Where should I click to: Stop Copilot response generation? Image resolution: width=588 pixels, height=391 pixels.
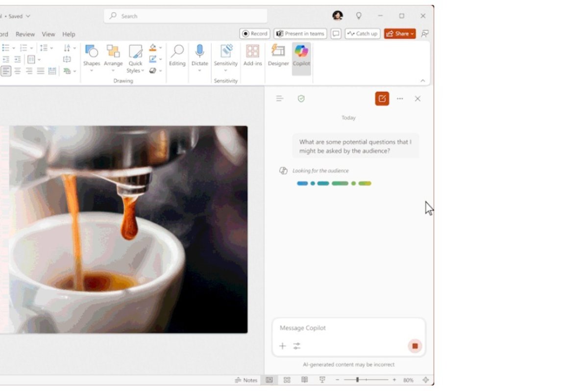(x=415, y=346)
